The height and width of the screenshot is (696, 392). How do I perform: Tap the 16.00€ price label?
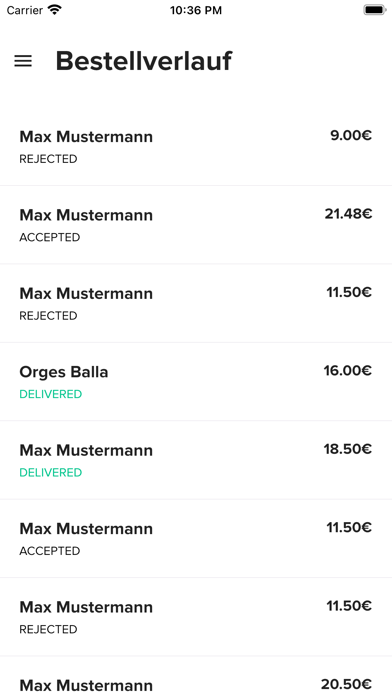coord(348,371)
